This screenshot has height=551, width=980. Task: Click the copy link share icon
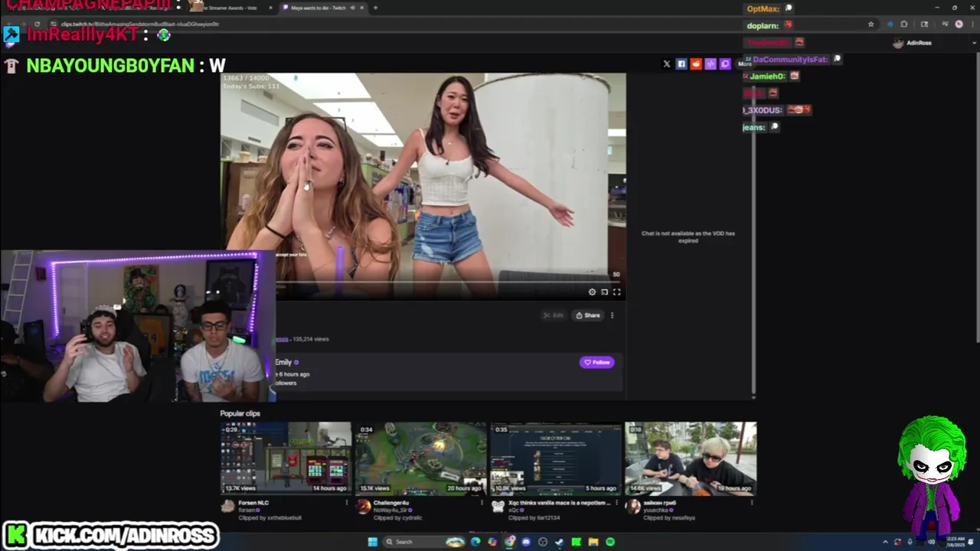(724, 64)
